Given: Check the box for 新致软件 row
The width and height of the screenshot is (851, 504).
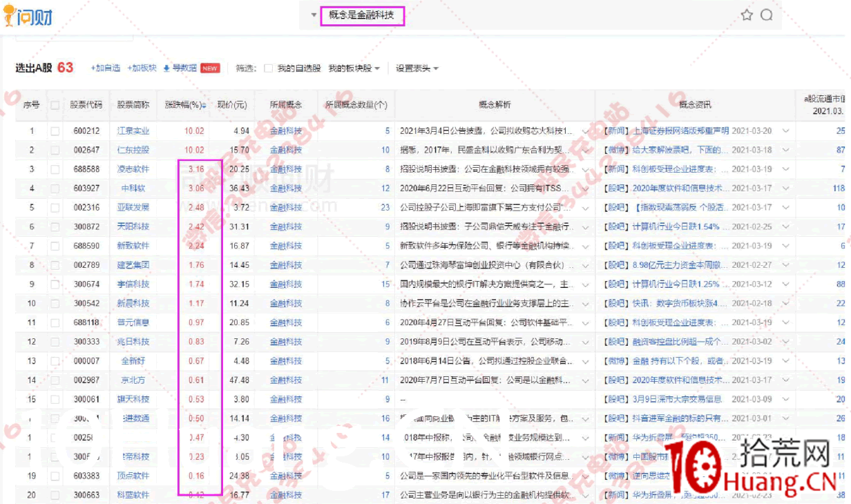Looking at the screenshot, I should [x=55, y=246].
